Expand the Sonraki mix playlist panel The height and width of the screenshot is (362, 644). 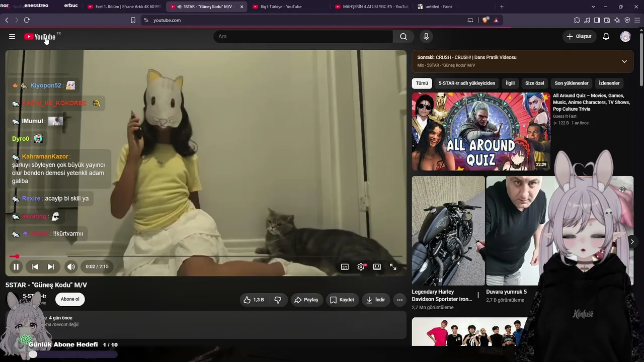coord(624,61)
